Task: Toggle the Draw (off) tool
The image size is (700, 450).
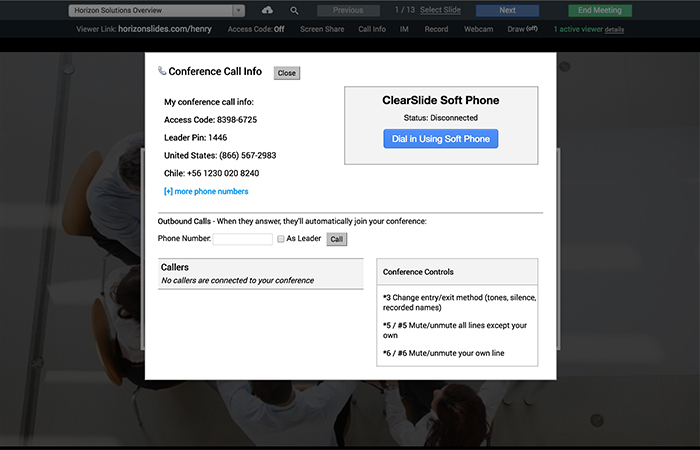Action: [x=522, y=29]
